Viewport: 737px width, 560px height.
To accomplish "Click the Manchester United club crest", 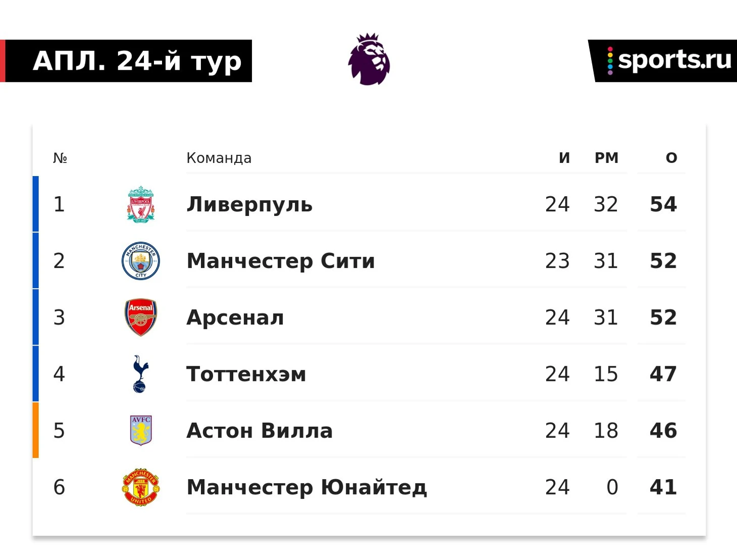I will pyautogui.click(x=141, y=487).
